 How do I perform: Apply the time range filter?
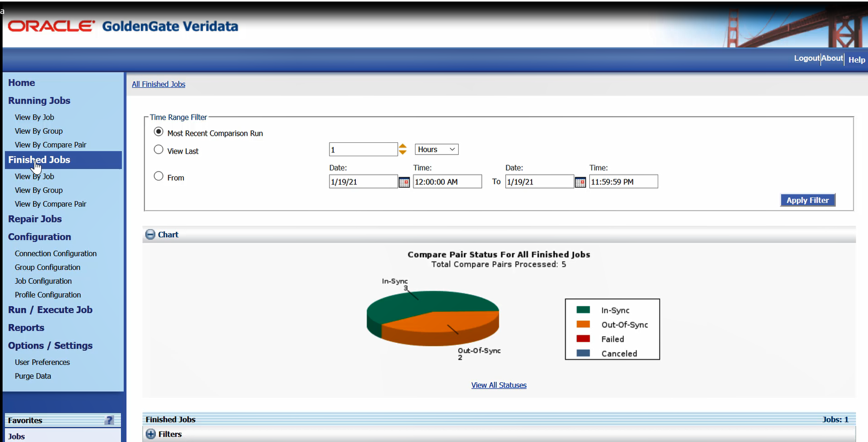tap(807, 200)
